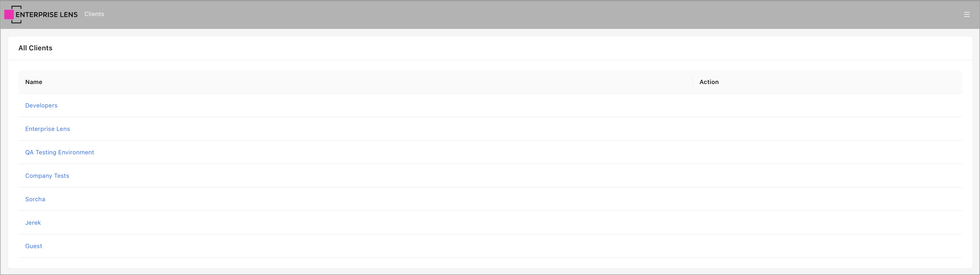980x275 pixels.
Task: Open the Enterprise Lens client link
Action: click(x=48, y=129)
